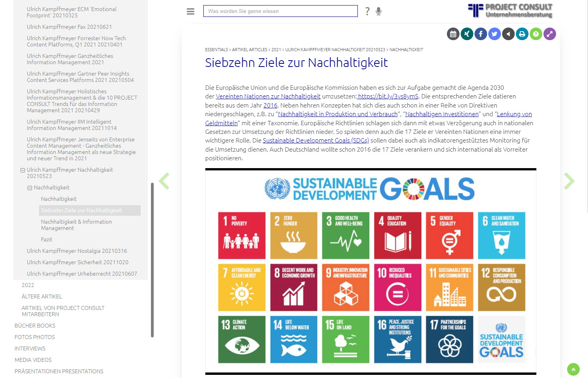The width and height of the screenshot is (588, 378).
Task: Open FOTOS PHOTOS section
Action: point(35,337)
